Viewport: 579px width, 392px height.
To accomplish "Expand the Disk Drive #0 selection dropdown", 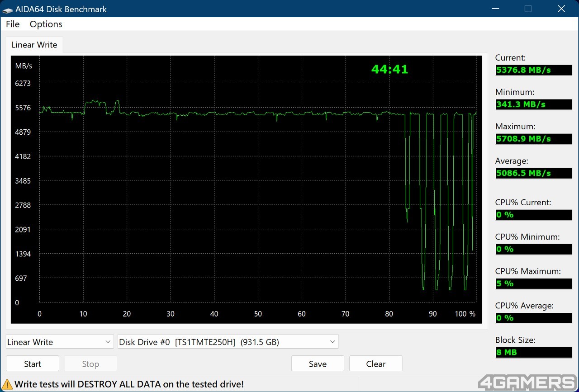I will pyautogui.click(x=228, y=342).
